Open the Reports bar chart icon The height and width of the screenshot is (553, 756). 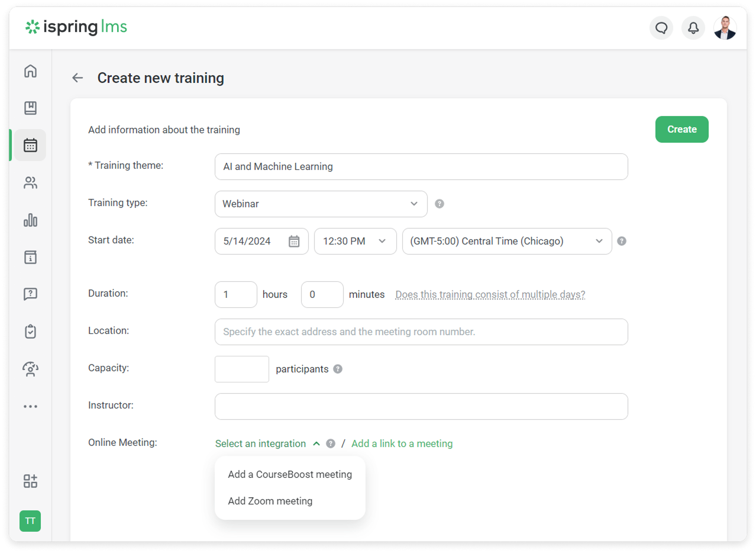point(30,220)
